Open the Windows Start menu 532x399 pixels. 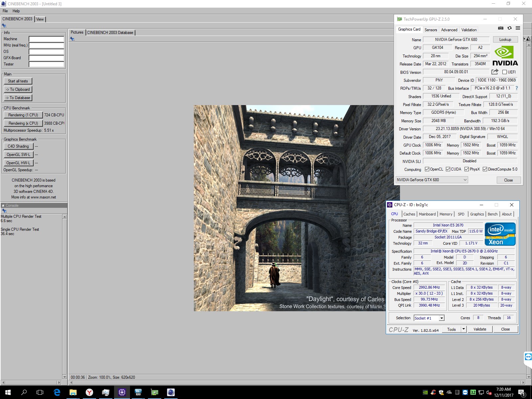8,392
